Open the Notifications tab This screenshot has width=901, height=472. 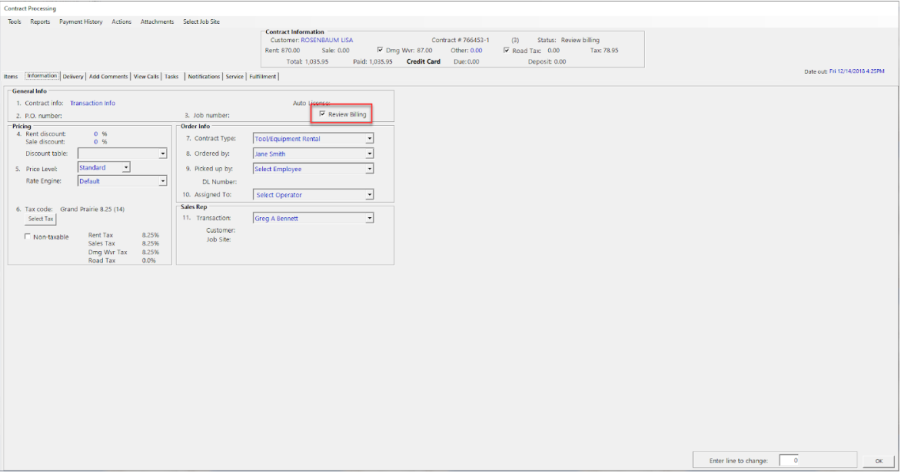pyautogui.click(x=203, y=76)
